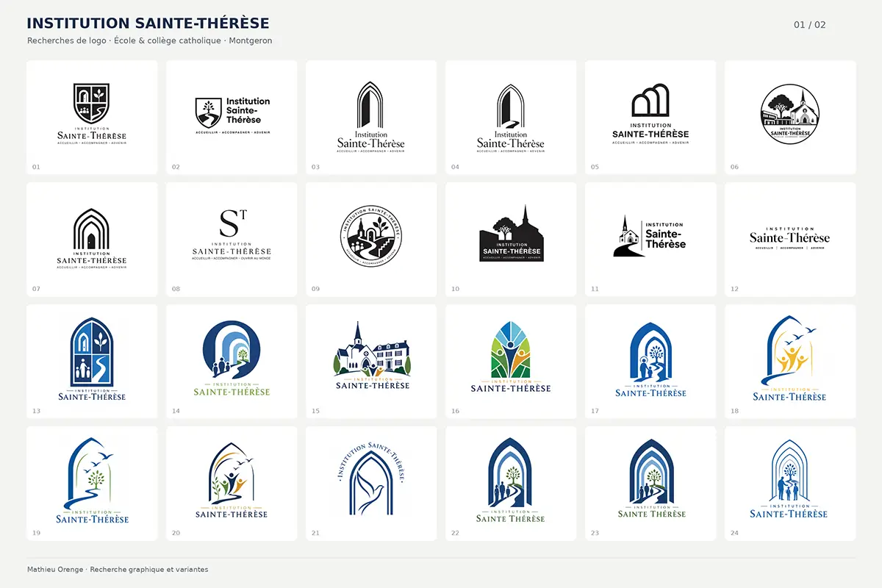
Task: Pick logo 11 small church with road
Action: coord(650,240)
